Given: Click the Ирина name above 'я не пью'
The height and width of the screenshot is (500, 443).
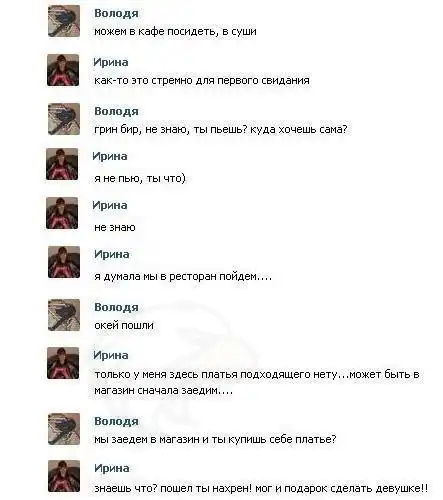Looking at the screenshot, I should tap(110, 156).
